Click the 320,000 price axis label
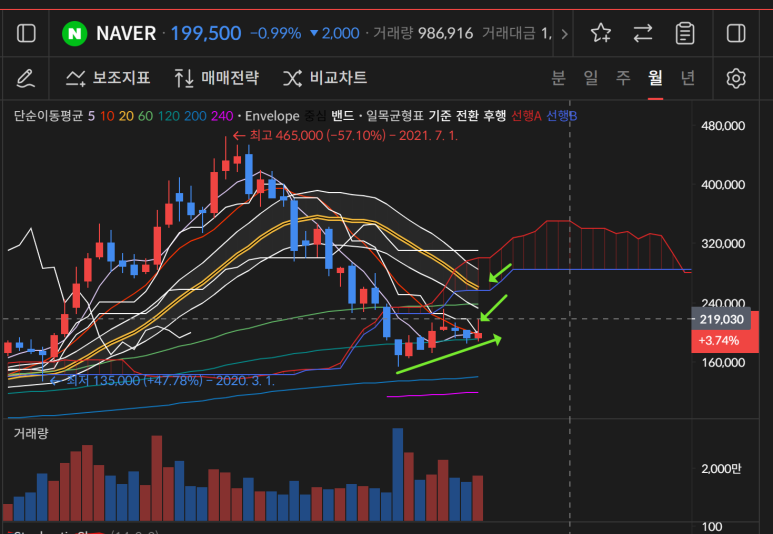This screenshot has width=773, height=534. click(x=723, y=244)
